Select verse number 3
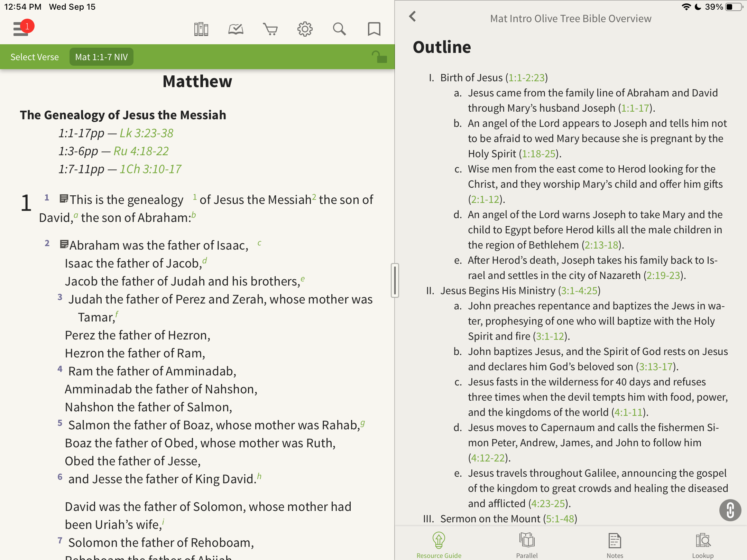The height and width of the screenshot is (560, 747). [x=60, y=297]
